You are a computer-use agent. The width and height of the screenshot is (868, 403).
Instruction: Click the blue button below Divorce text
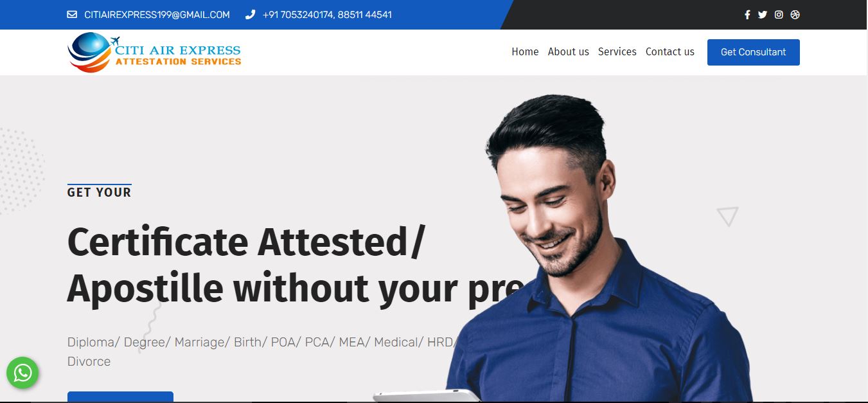click(120, 397)
